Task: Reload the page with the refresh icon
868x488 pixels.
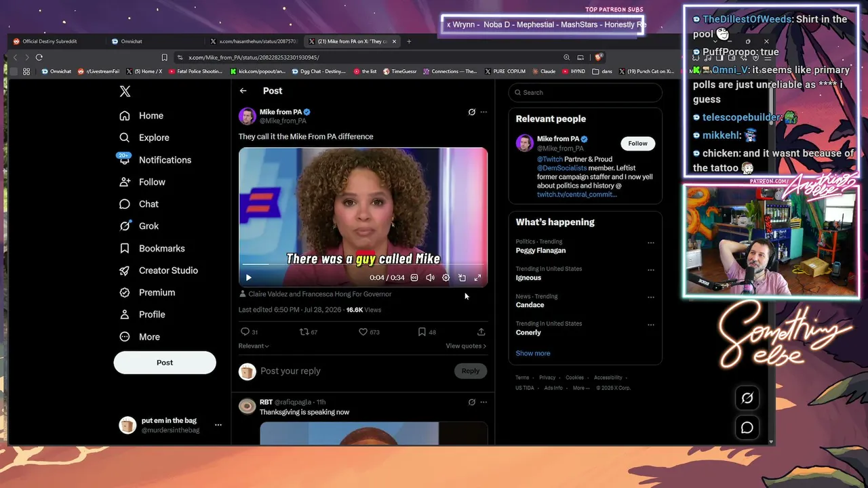Action: [x=39, y=58]
